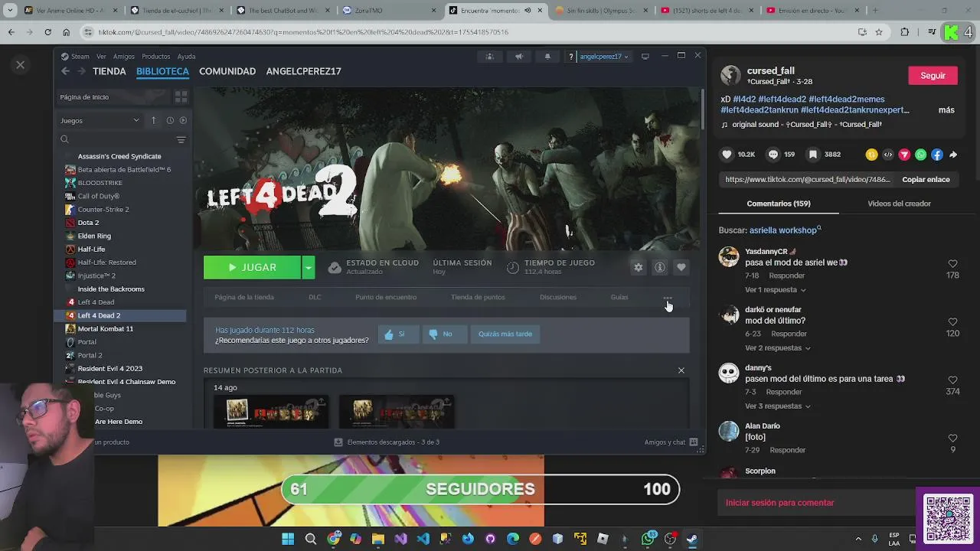The height and width of the screenshot is (551, 980).
Task: Open Iniciar sesión para comentar link
Action: click(779, 503)
